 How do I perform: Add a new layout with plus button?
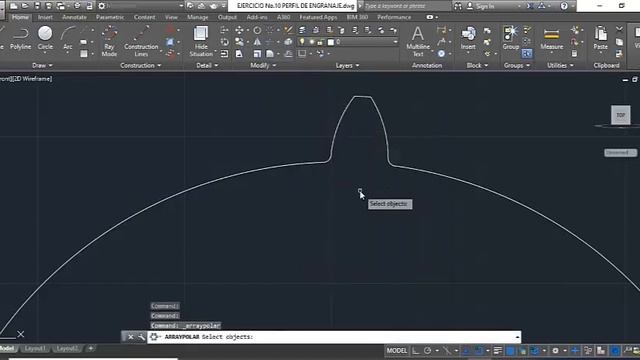(91, 349)
